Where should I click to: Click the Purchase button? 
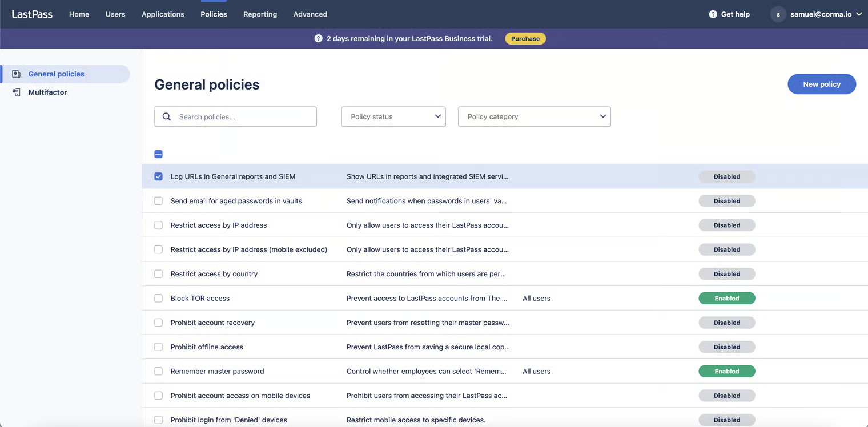pos(525,39)
